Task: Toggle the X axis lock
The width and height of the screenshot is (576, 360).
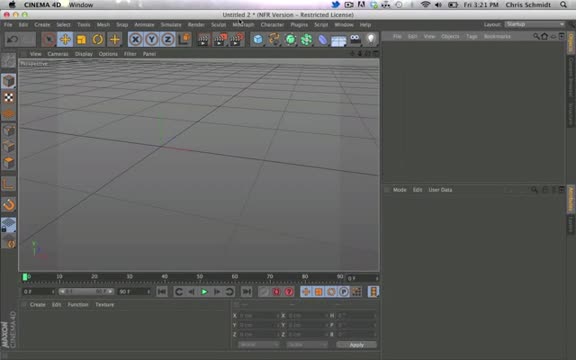Action: [x=136, y=39]
